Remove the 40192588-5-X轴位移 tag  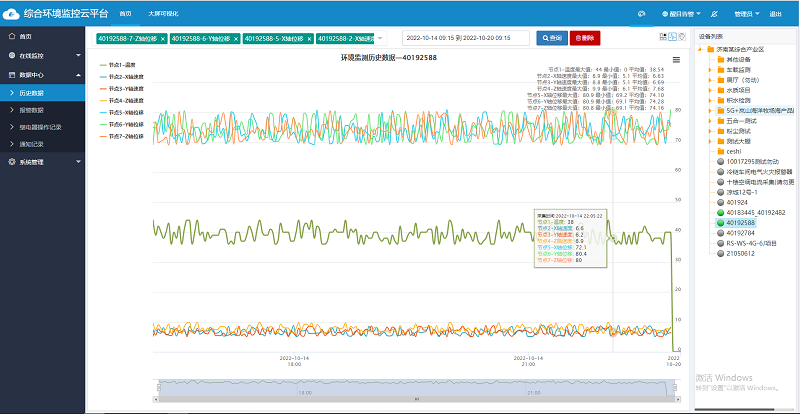[309, 39]
